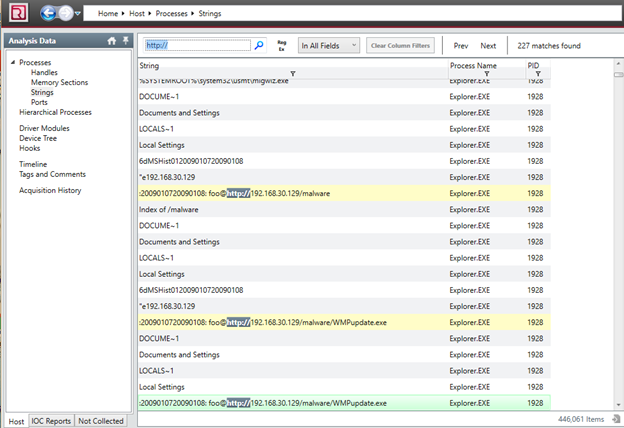Select Hierarchical Processes in the tree
This screenshot has width=624, height=428.
click(58, 113)
